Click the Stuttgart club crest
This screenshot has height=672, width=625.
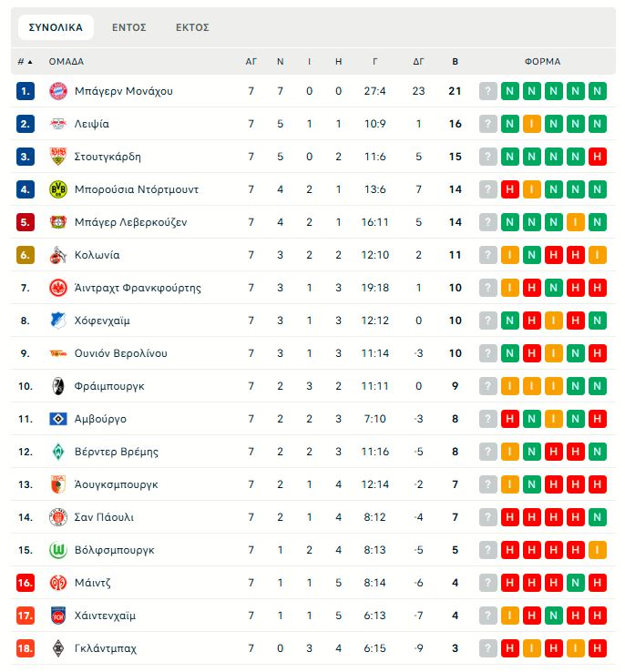pyautogui.click(x=58, y=157)
